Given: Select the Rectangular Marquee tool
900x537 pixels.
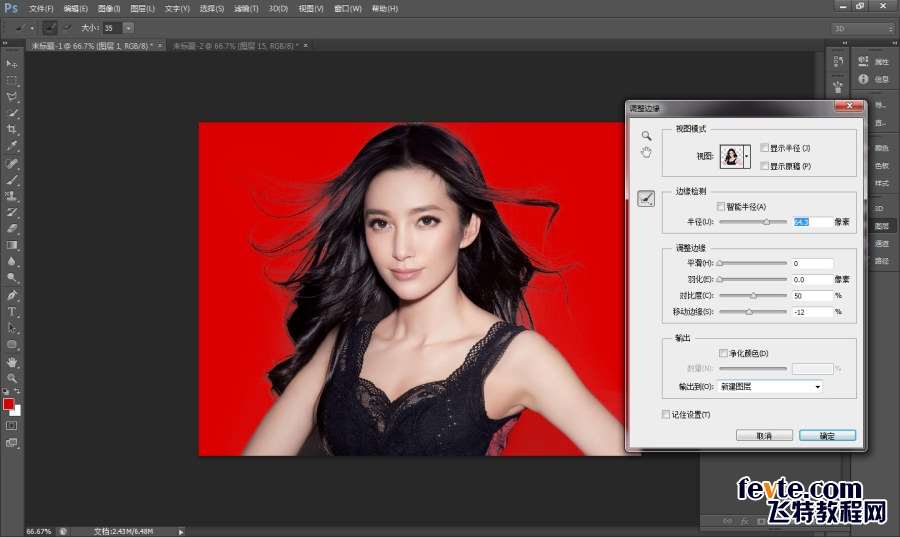Looking at the screenshot, I should click(x=11, y=80).
